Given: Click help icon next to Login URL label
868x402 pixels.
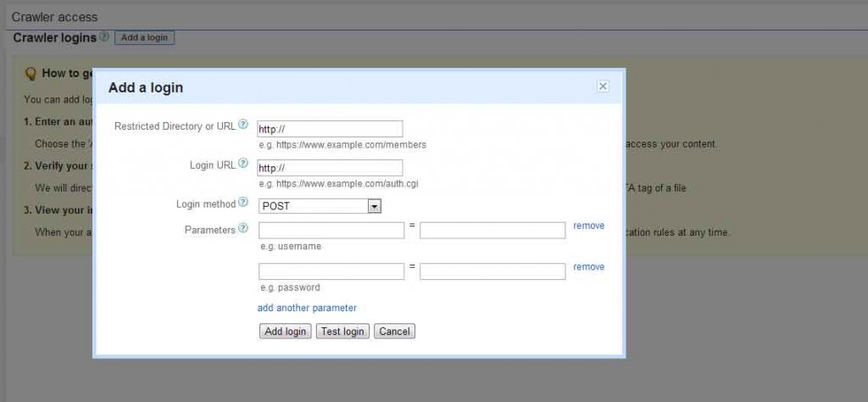Looking at the screenshot, I should click(x=243, y=164).
